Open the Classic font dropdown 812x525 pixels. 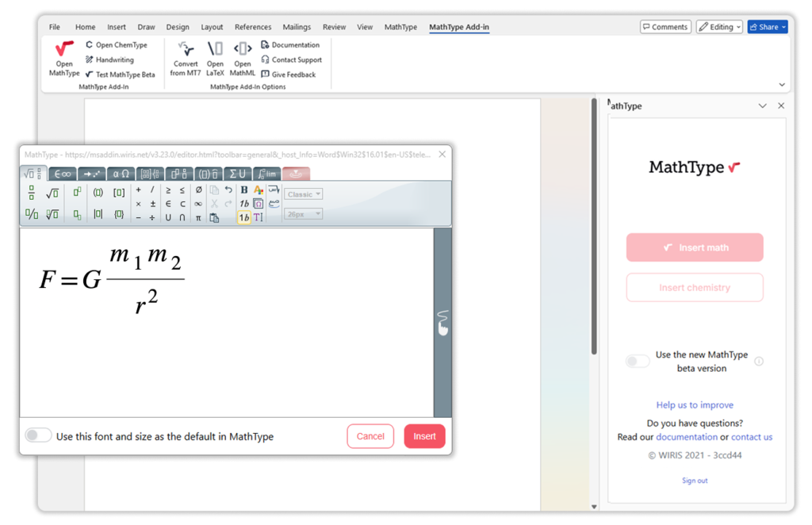(304, 194)
